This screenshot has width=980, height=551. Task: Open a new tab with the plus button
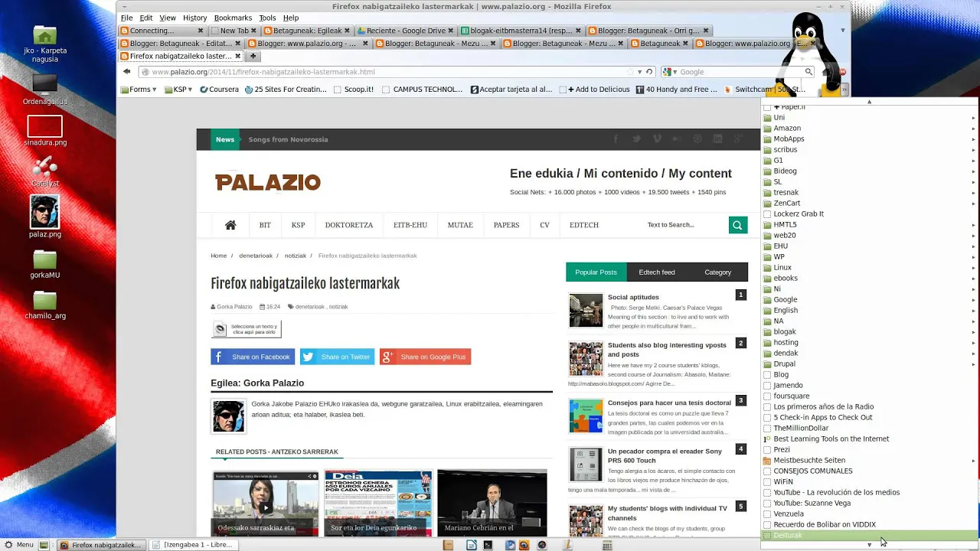click(x=253, y=57)
